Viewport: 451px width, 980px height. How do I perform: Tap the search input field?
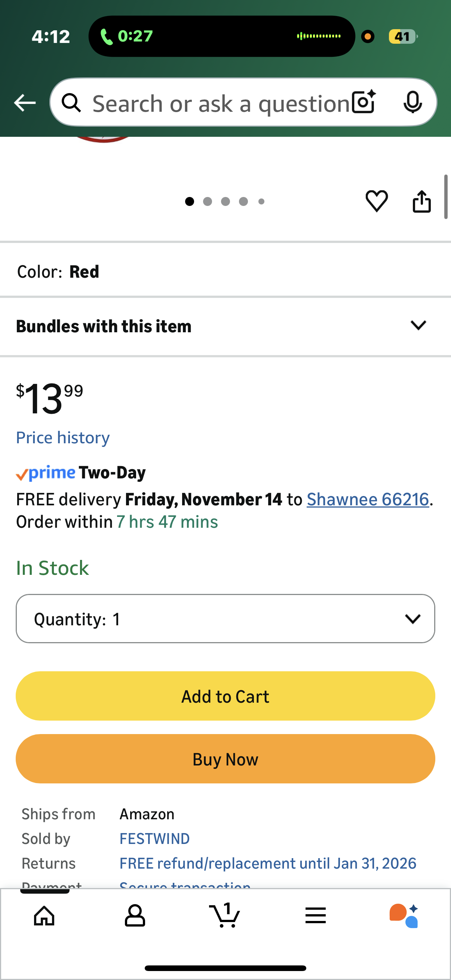pyautogui.click(x=221, y=103)
